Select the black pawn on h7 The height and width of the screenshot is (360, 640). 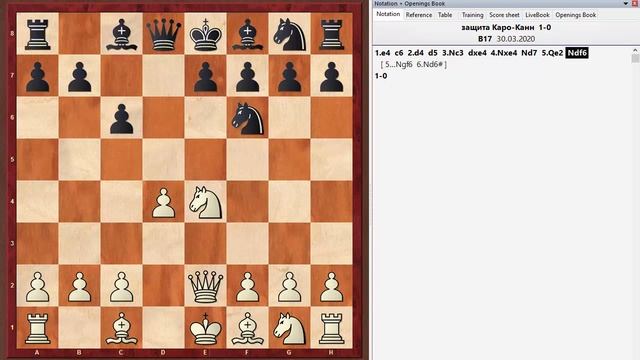(x=331, y=76)
